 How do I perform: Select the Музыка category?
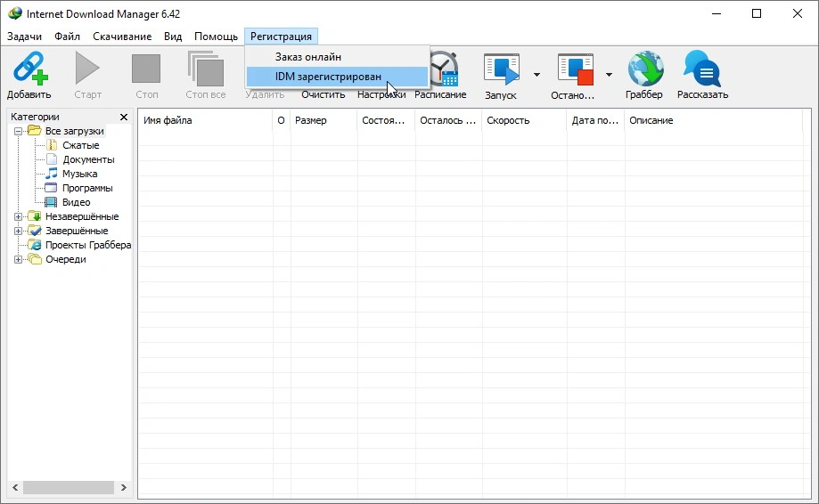tap(79, 174)
